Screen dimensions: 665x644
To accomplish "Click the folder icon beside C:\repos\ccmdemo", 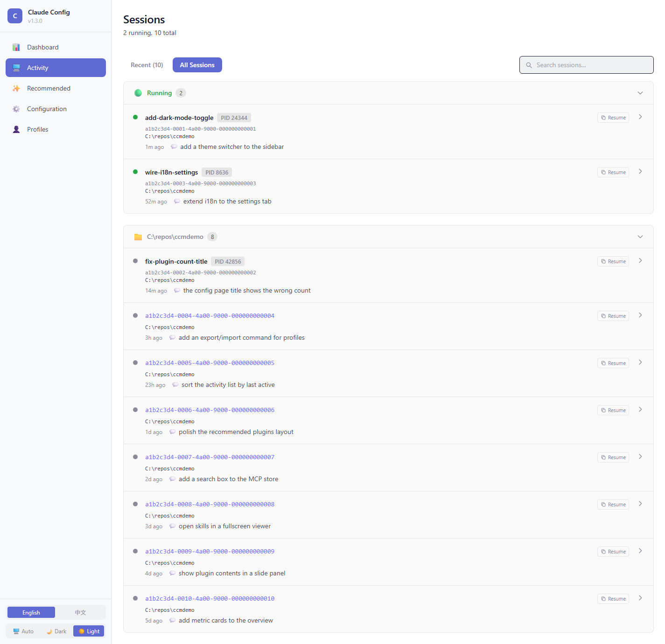I will 138,237.
